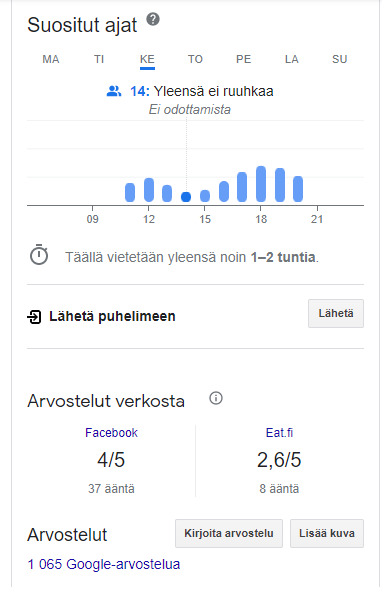Open the Facebook reviews link
This screenshot has width=382, height=612.
pos(111,432)
